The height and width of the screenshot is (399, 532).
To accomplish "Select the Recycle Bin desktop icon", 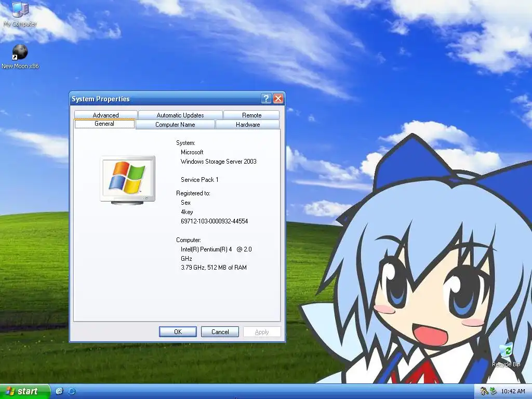I will (506, 355).
